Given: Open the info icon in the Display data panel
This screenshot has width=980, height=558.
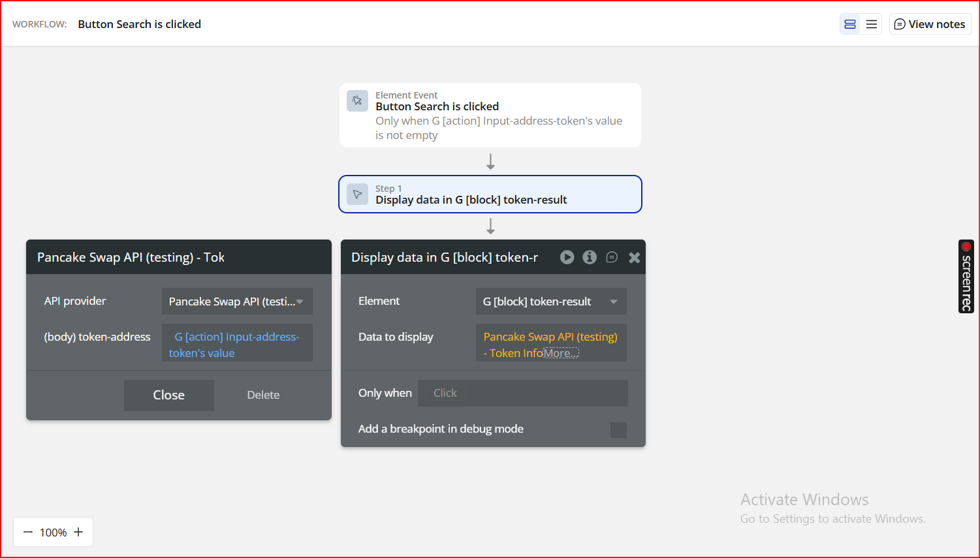Looking at the screenshot, I should tap(590, 257).
